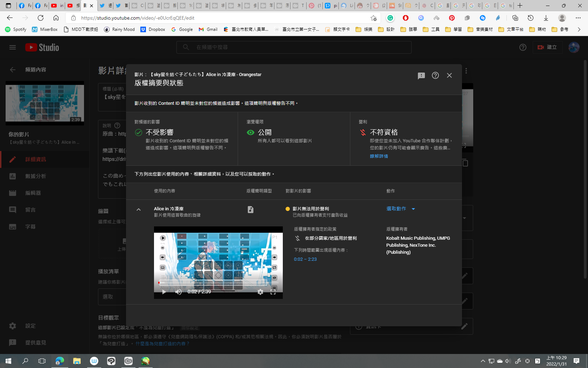The image size is (588, 368).
Task: Open Rainy Mood bookmark
Action: (x=119, y=29)
